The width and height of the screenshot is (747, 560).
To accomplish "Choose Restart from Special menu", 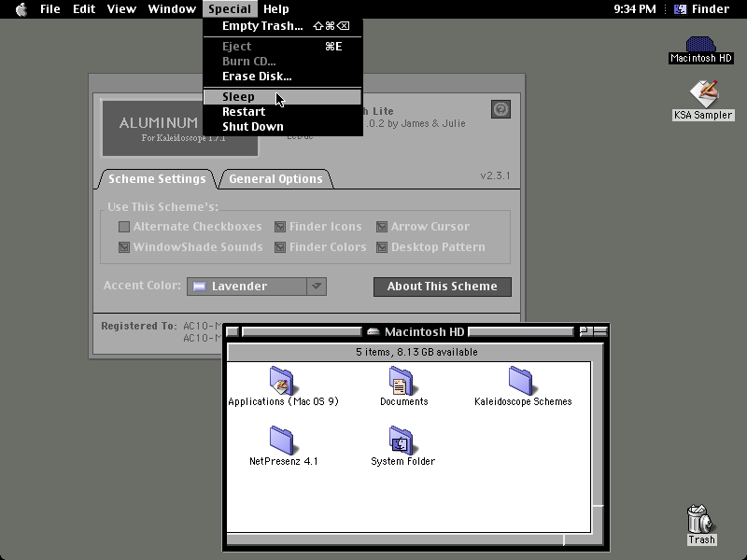I will coord(283,111).
